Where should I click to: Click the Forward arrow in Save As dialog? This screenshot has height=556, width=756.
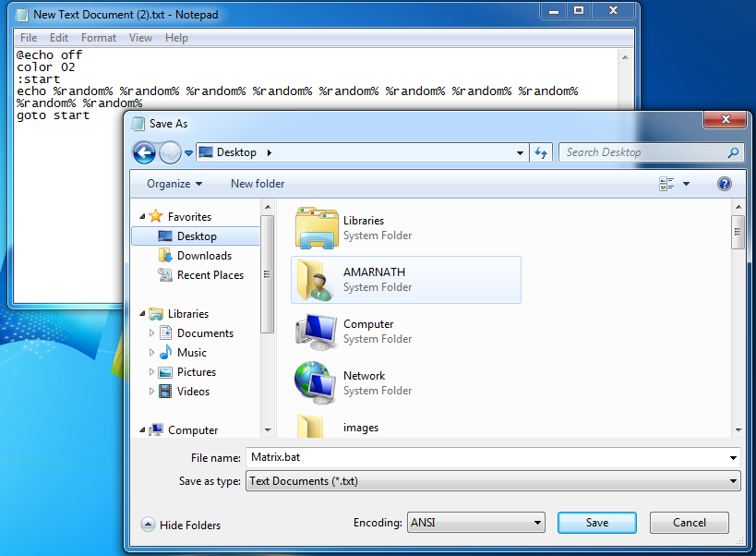pos(170,153)
